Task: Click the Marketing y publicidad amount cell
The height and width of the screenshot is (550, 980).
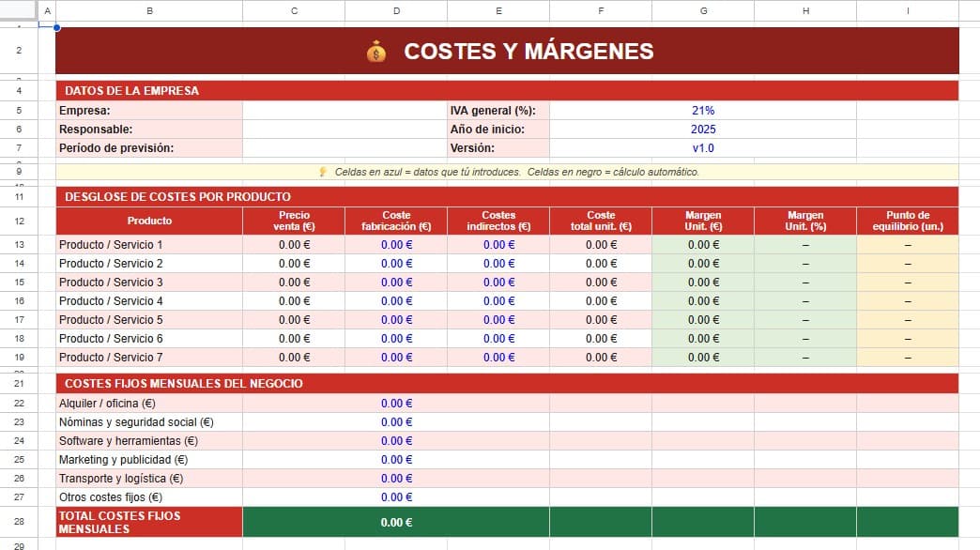Action: [x=396, y=459]
